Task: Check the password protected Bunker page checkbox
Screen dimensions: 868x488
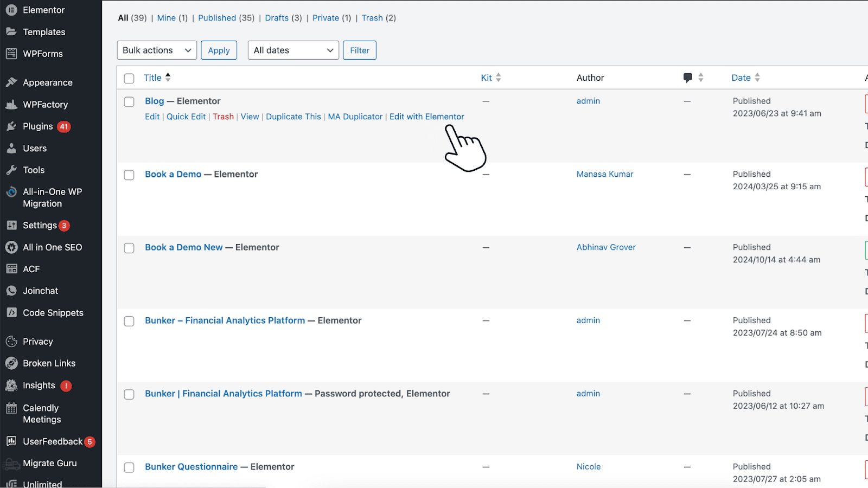Action: coord(129,394)
